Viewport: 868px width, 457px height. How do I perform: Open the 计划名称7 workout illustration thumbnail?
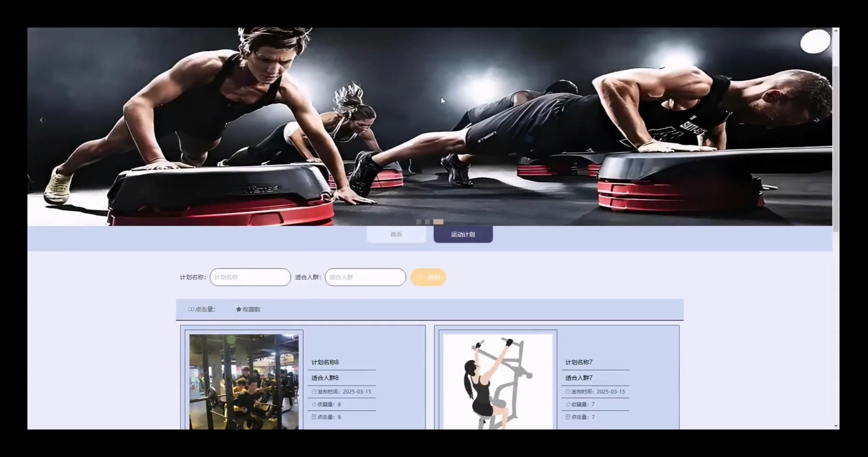click(497, 381)
